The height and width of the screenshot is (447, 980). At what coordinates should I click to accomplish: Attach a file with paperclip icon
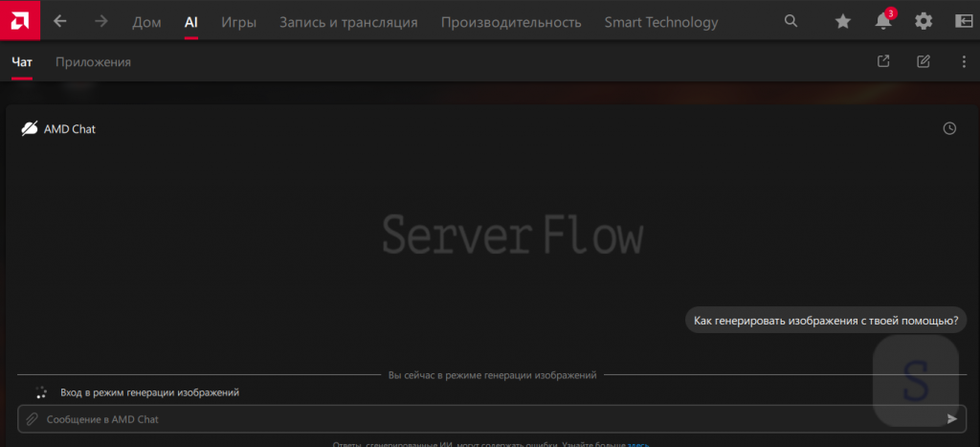coord(32,419)
